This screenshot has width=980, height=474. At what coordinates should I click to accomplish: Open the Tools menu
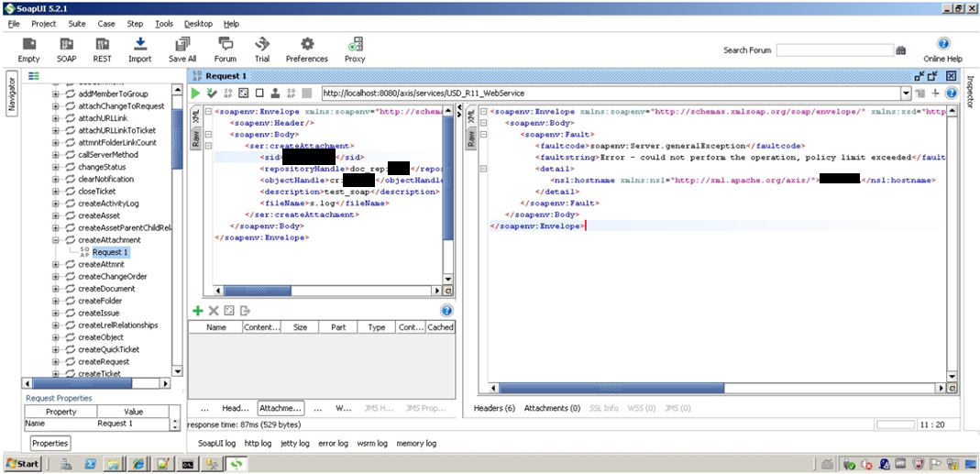[164, 24]
